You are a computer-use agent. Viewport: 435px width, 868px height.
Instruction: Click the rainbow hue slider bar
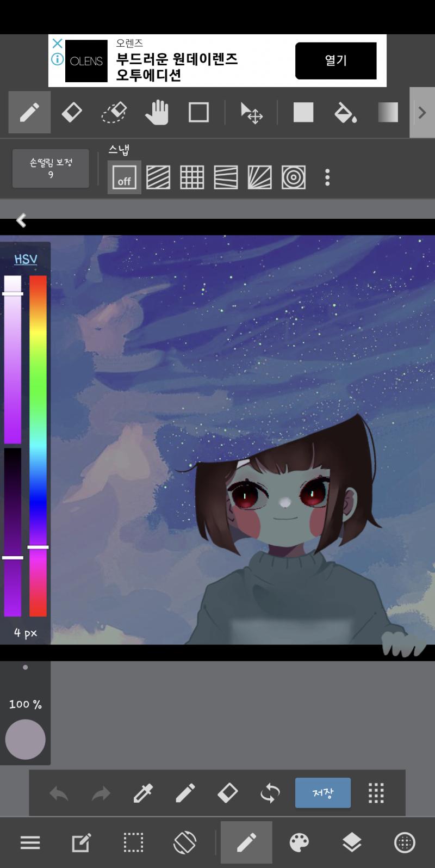click(x=38, y=446)
